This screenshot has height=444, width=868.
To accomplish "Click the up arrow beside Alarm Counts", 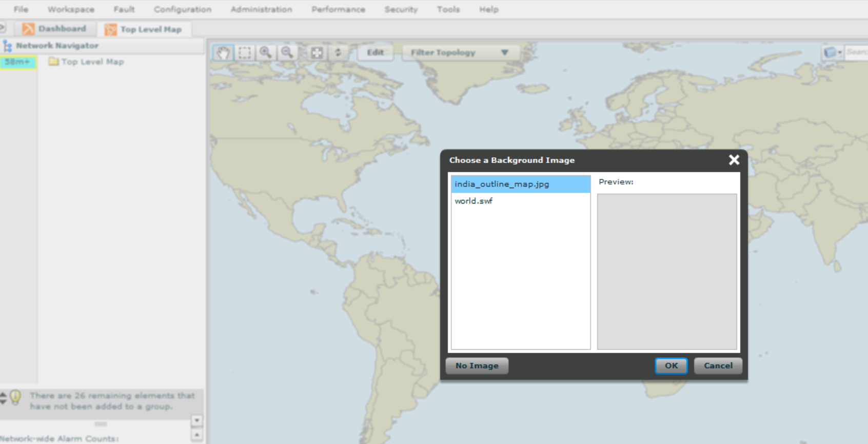I will [x=197, y=435].
